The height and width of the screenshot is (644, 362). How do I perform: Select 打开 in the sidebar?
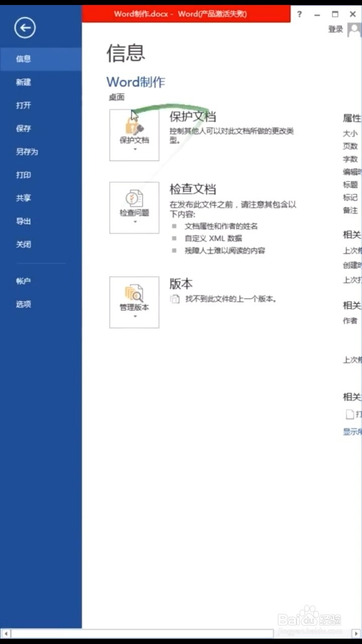(41, 105)
